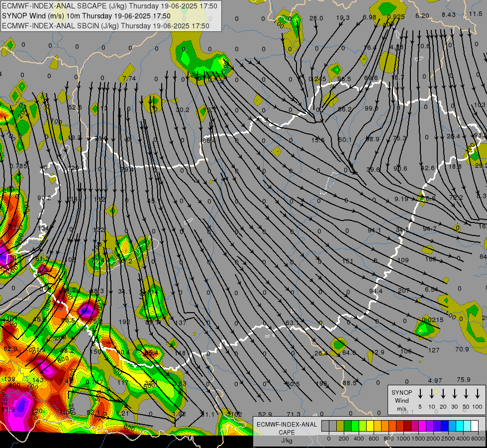Select the sky blue swatch in the CAPE color scale
Viewport: 487px width, 448px height.
(452, 426)
